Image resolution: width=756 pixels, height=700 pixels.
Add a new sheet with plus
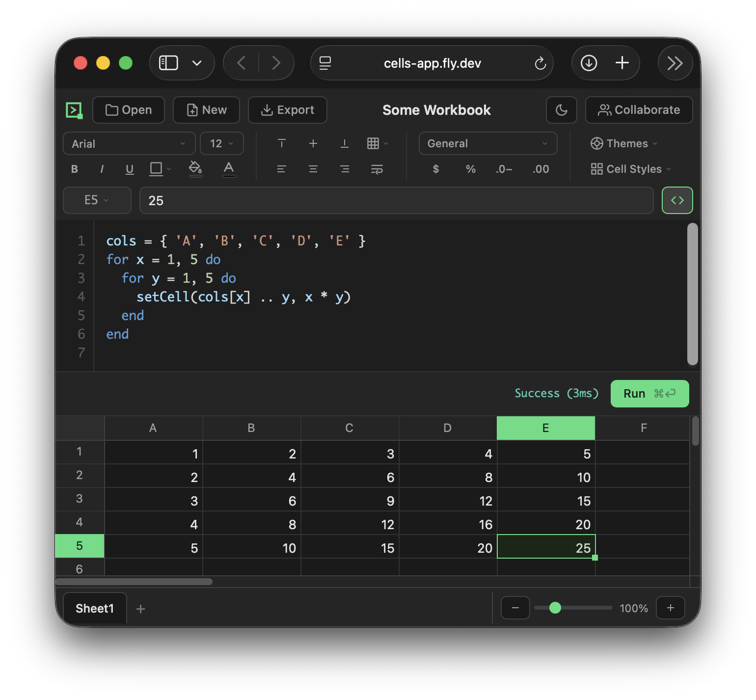(x=140, y=609)
